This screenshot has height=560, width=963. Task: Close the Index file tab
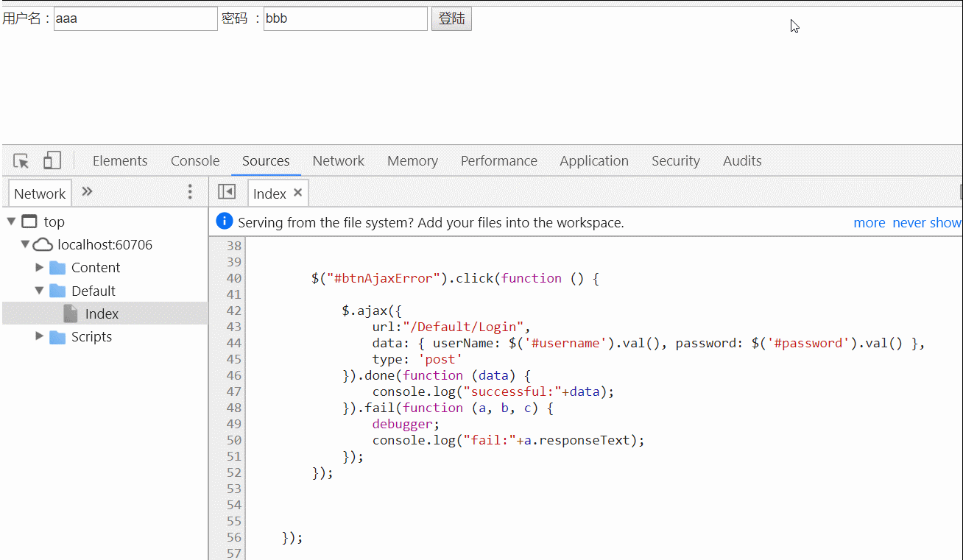pyautogui.click(x=297, y=193)
